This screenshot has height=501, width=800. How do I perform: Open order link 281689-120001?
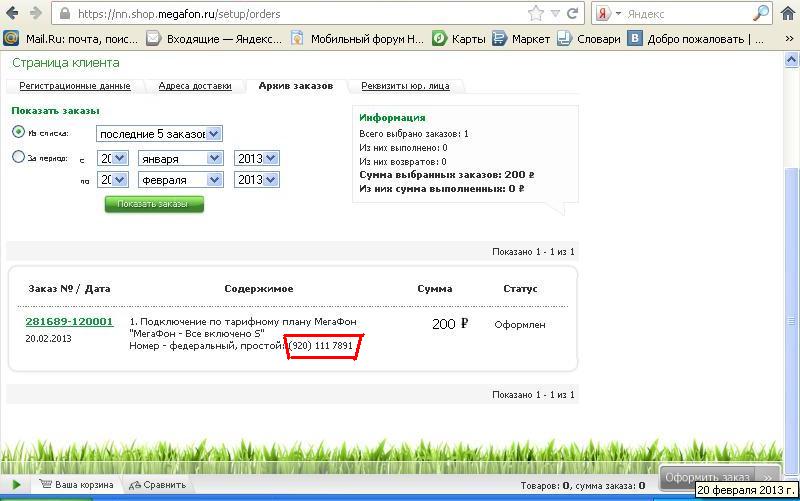(69, 322)
